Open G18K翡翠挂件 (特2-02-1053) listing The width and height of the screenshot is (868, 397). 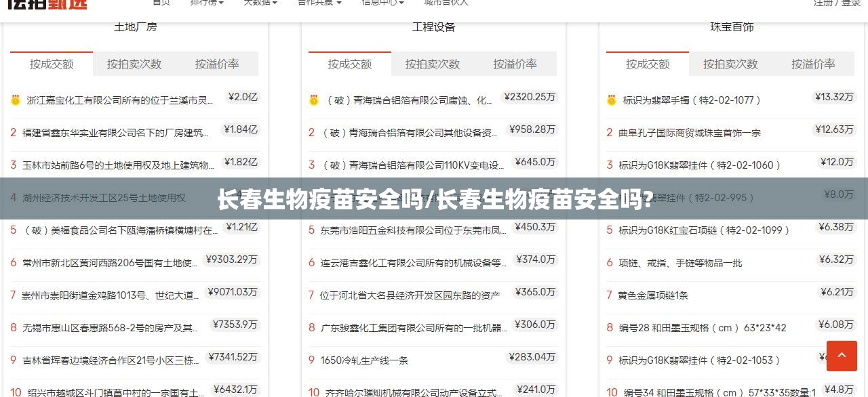point(700,360)
